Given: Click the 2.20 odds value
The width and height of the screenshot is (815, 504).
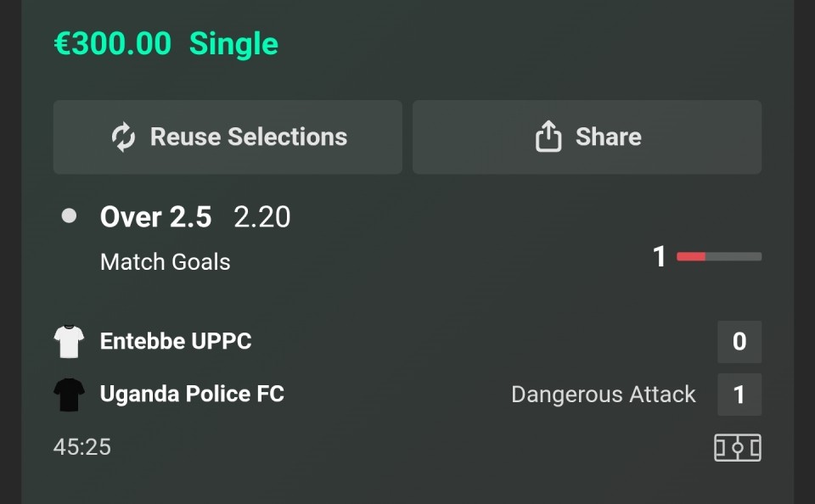Looking at the screenshot, I should click(261, 217).
